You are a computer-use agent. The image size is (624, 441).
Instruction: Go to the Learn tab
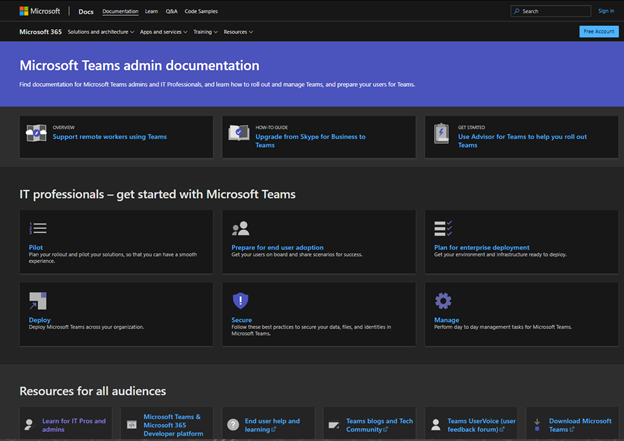151,11
